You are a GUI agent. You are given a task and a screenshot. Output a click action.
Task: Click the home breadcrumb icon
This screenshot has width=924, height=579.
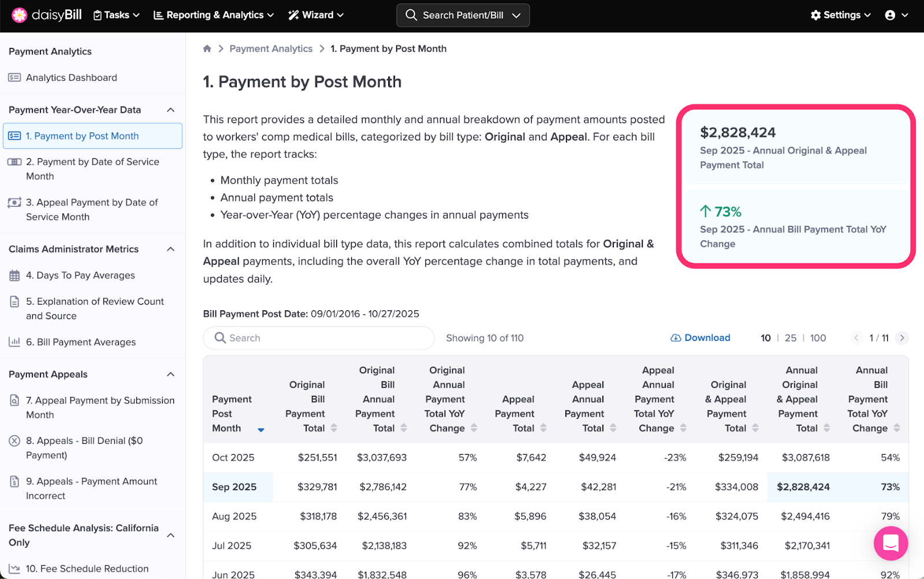point(207,49)
